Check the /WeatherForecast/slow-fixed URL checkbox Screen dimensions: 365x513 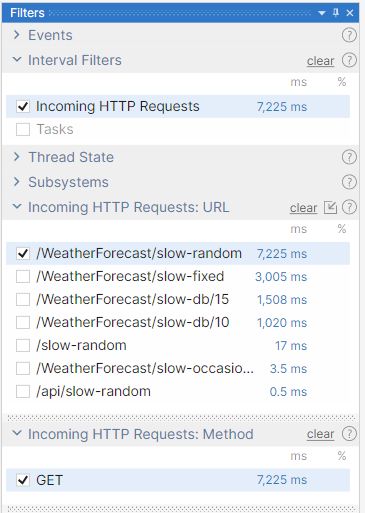point(23,276)
